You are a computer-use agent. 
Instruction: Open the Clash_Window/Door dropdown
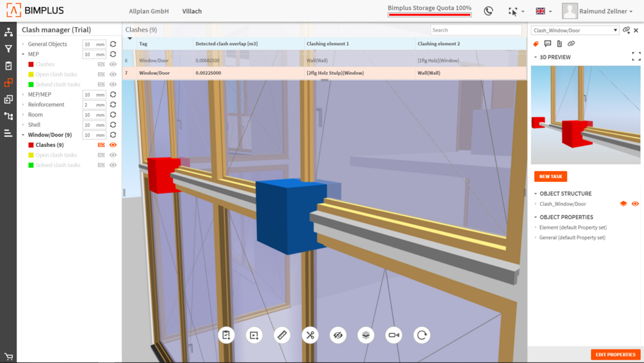[x=615, y=30]
